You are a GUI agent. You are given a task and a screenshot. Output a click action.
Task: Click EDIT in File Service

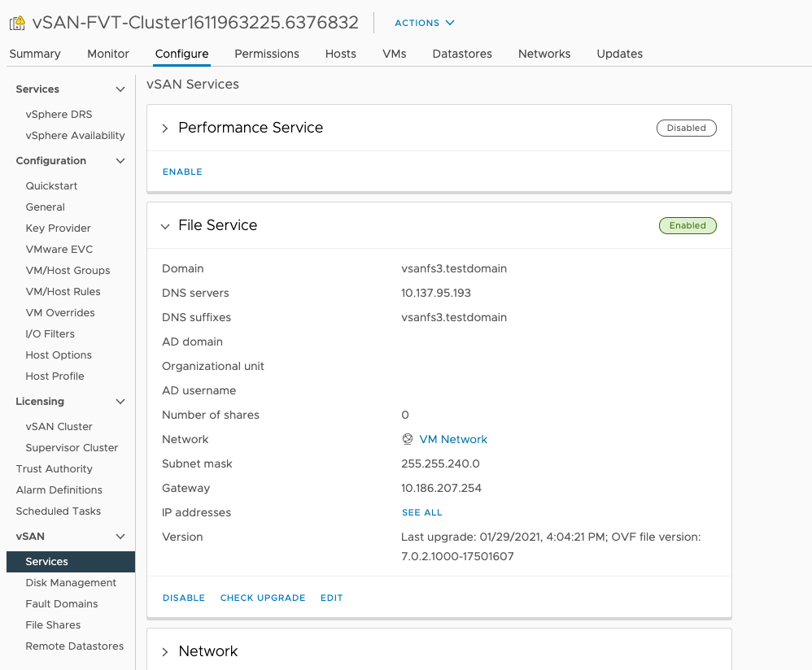pos(331,598)
